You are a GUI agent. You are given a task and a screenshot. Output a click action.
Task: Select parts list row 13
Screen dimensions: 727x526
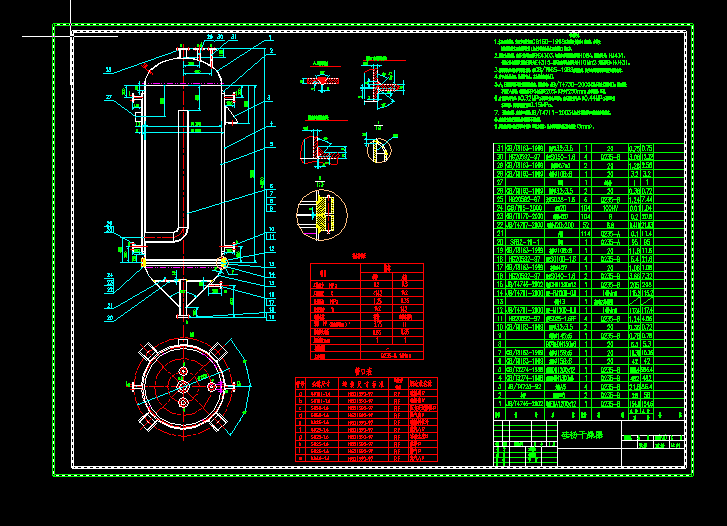pos(589,301)
